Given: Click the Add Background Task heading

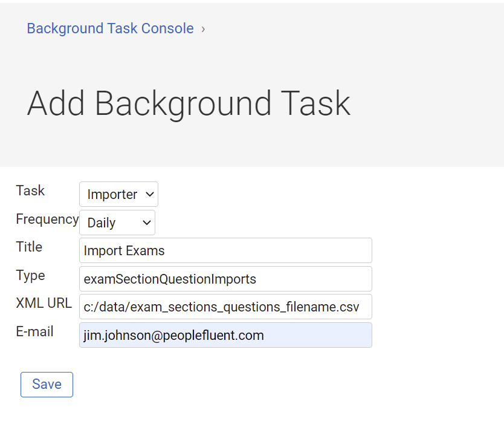Looking at the screenshot, I should point(189,103).
